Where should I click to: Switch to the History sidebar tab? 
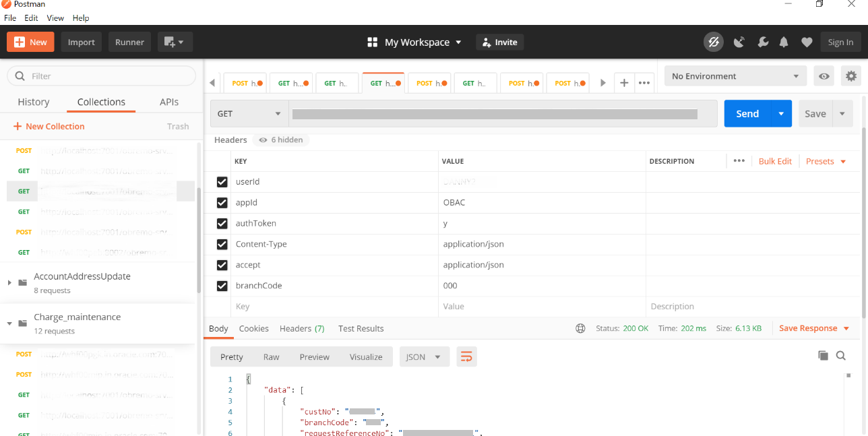click(x=34, y=102)
